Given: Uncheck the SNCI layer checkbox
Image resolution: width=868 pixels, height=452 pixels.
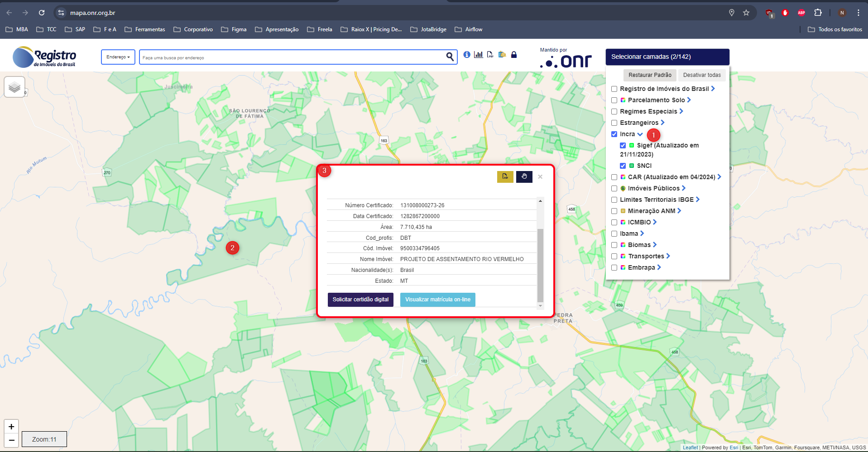Looking at the screenshot, I should (x=623, y=166).
